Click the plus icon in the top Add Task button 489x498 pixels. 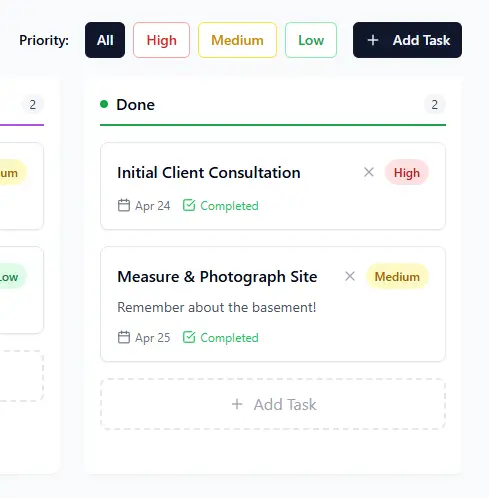coord(373,40)
